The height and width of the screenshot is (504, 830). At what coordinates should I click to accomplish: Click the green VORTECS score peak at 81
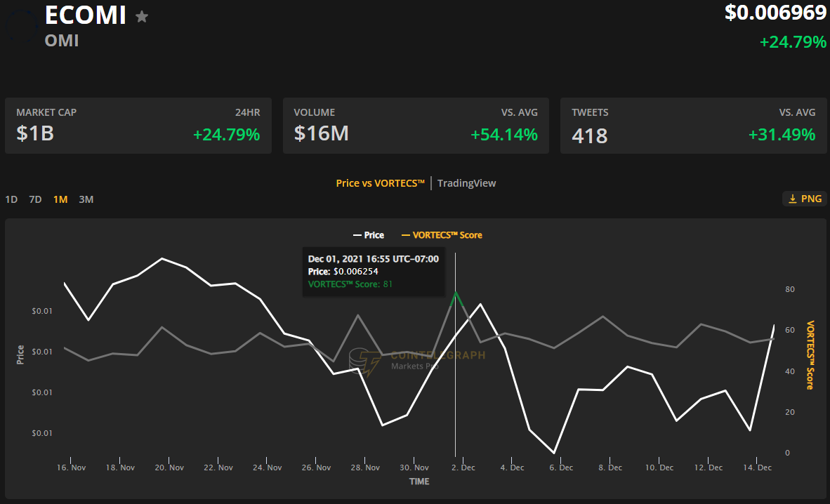click(456, 292)
